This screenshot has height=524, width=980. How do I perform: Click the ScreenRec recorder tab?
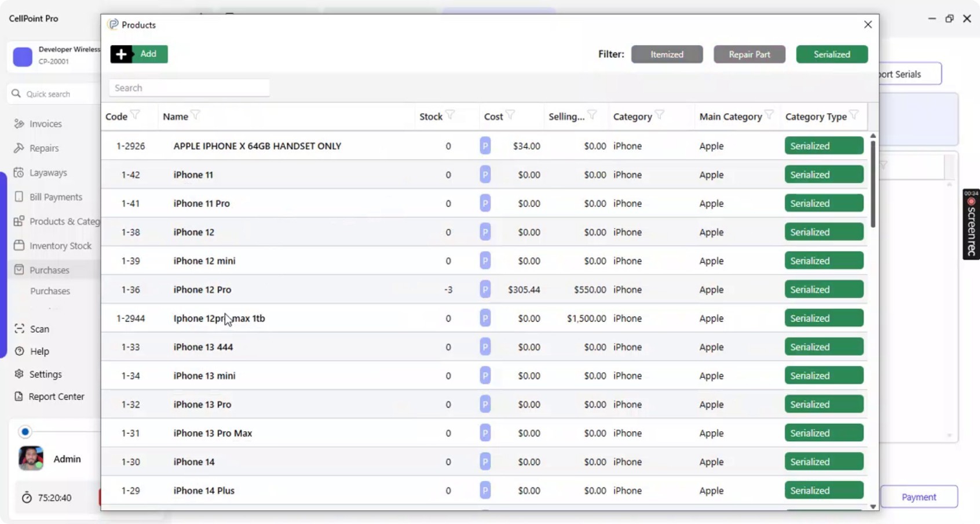point(971,224)
